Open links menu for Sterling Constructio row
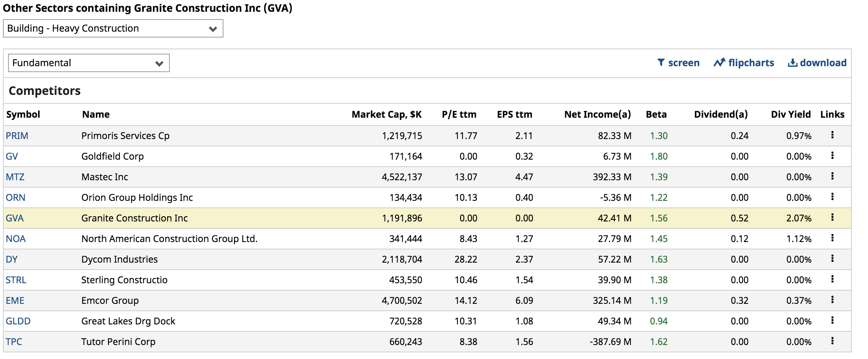 pos(832,279)
